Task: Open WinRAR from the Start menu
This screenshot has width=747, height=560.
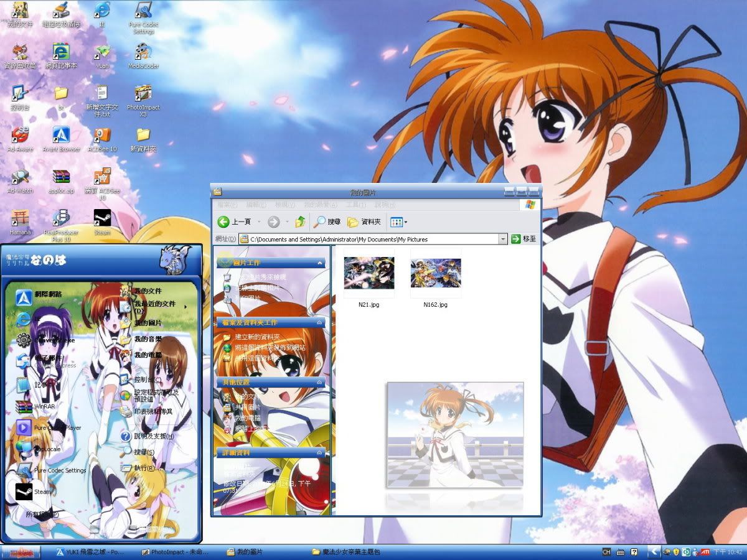Action: pyautogui.click(x=35, y=406)
